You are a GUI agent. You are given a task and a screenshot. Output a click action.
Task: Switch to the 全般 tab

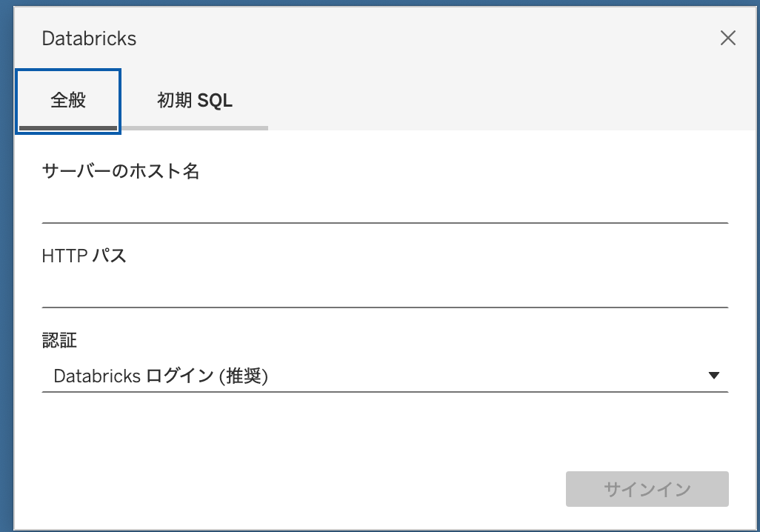pos(68,101)
